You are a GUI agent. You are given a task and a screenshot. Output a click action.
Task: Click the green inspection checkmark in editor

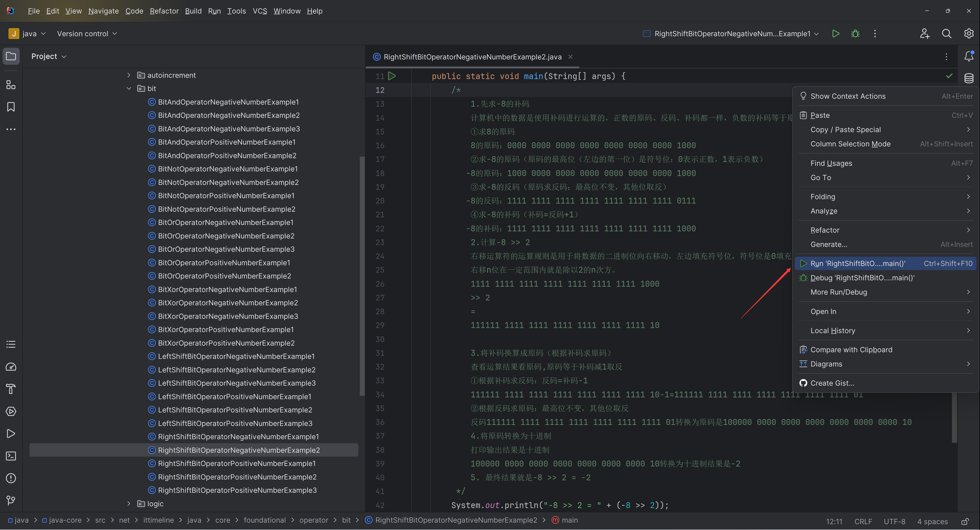[x=949, y=76]
